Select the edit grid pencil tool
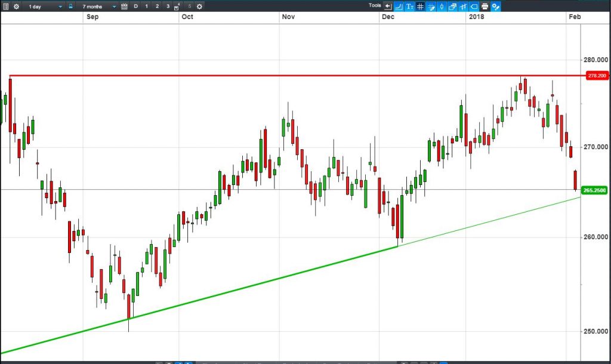This screenshot has height=364, width=611. (x=431, y=6)
